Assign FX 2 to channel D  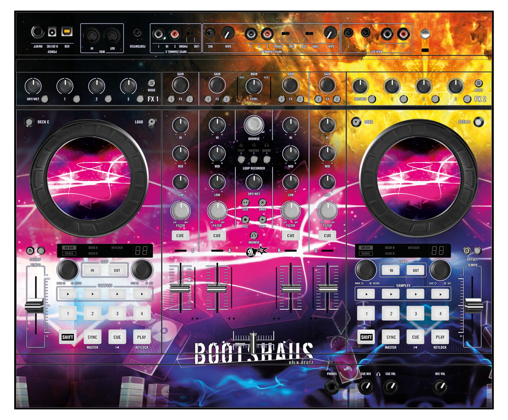tap(337, 99)
